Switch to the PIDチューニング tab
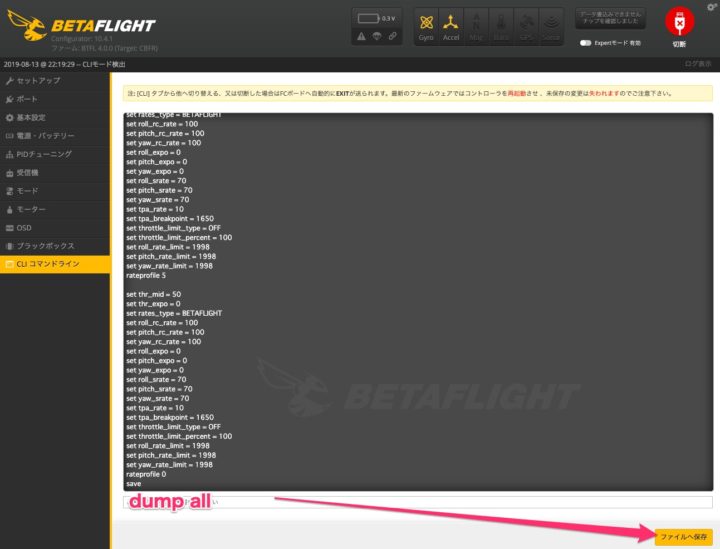 tap(44, 154)
